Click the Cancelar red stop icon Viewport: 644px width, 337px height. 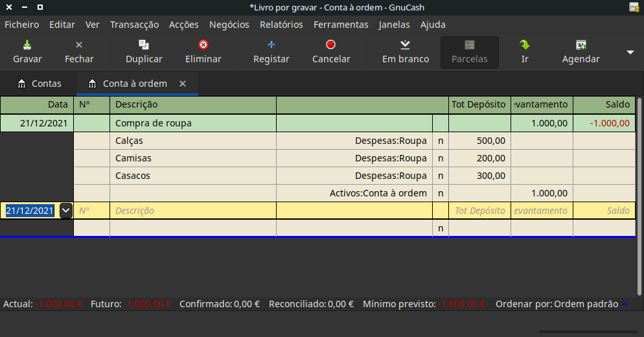330,45
